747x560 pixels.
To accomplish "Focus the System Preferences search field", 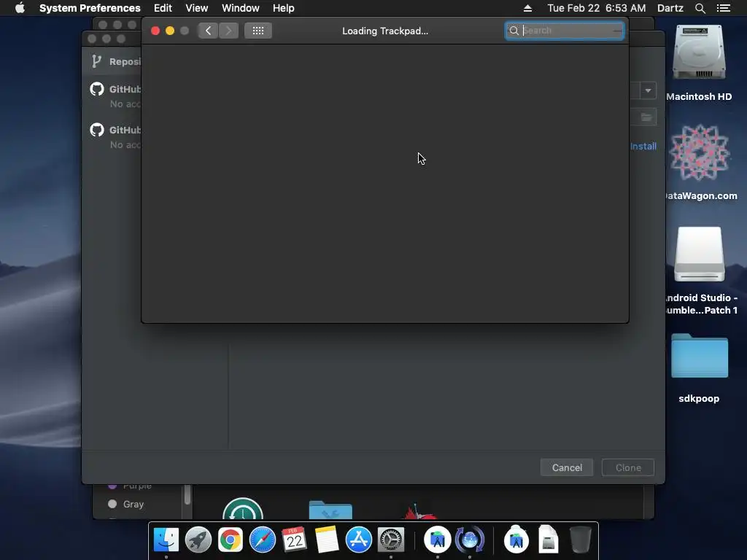I will [565, 31].
